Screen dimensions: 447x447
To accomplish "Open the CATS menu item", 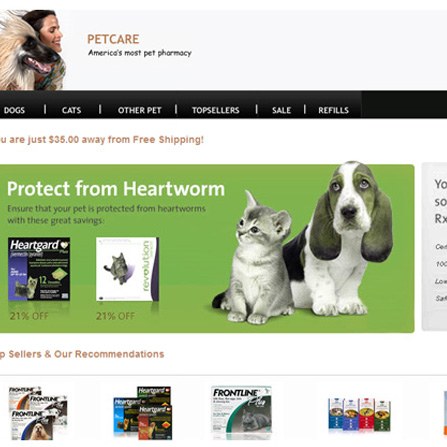I will tap(71, 110).
